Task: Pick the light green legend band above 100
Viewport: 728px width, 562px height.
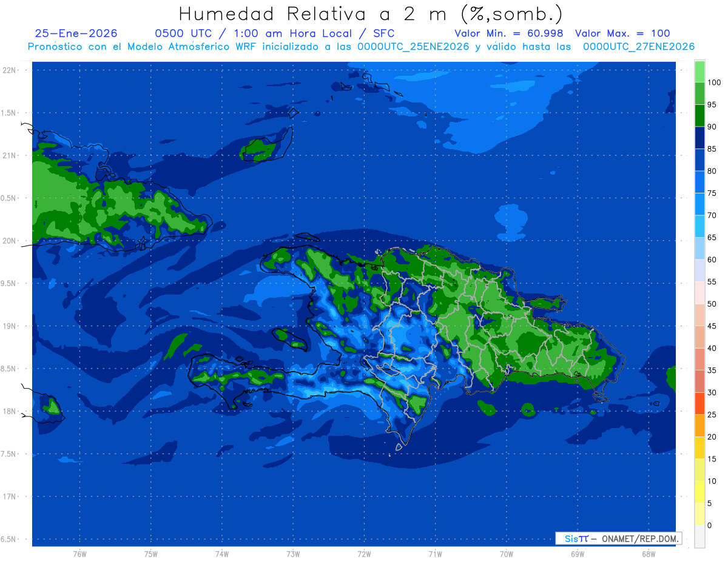Action: click(x=699, y=72)
